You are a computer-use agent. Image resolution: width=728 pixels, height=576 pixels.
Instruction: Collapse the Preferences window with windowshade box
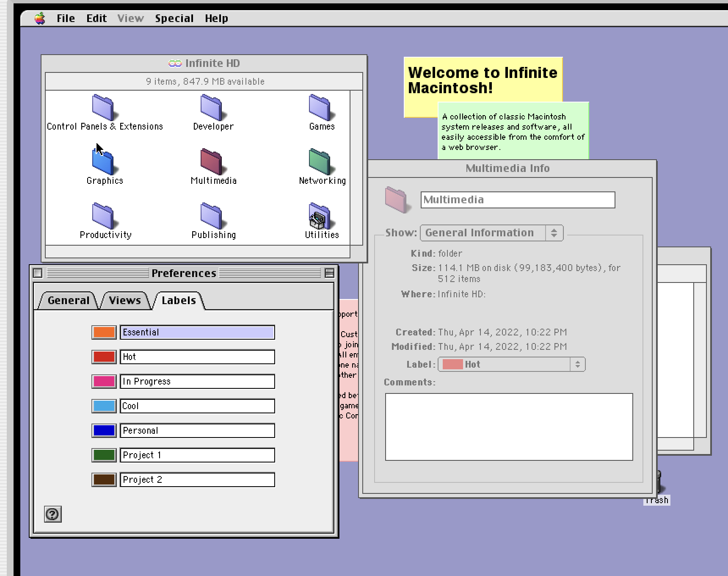pos(329,273)
